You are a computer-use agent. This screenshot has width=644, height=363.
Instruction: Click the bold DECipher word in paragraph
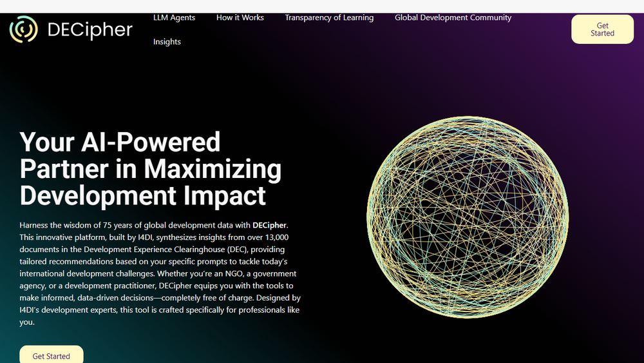pyautogui.click(x=269, y=225)
